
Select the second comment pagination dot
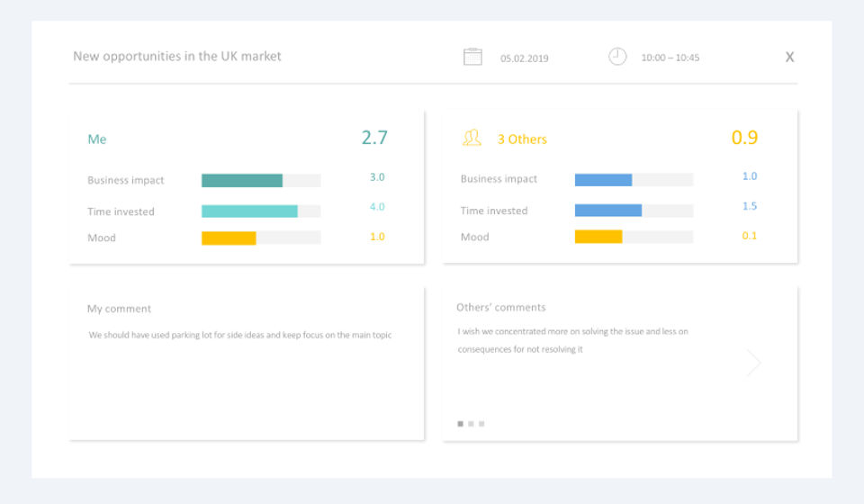click(471, 424)
